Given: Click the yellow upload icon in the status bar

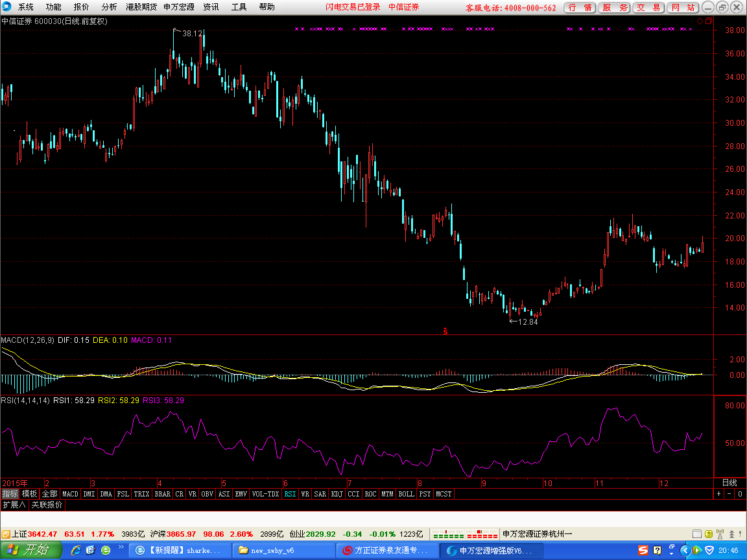Looking at the screenshot, I should (708, 534).
